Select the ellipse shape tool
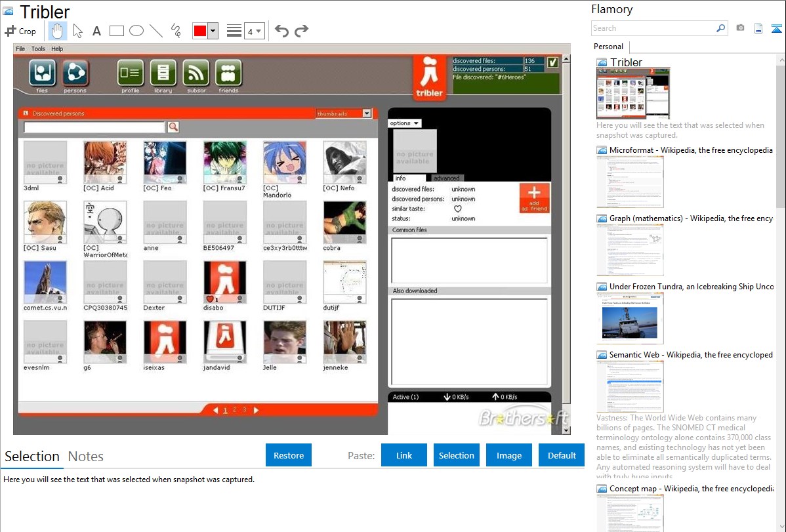This screenshot has height=532, width=786. tap(136, 31)
